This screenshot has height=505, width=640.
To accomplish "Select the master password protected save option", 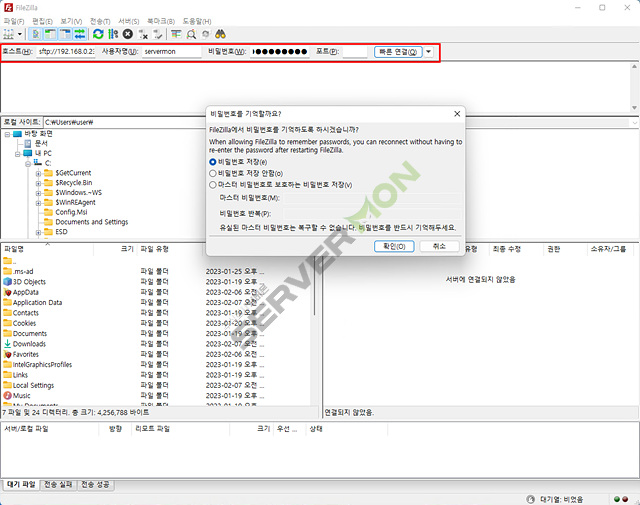I will click(213, 185).
